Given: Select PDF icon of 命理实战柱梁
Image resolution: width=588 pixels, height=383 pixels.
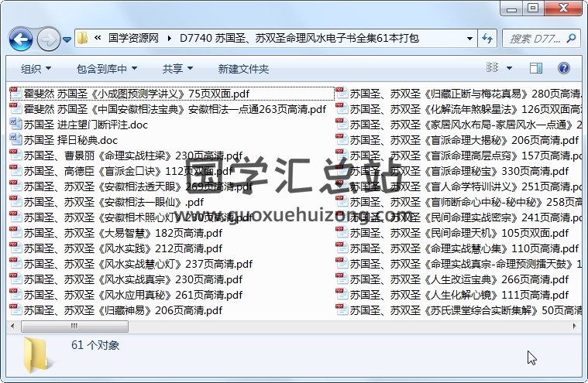Looking at the screenshot, I should [15, 155].
